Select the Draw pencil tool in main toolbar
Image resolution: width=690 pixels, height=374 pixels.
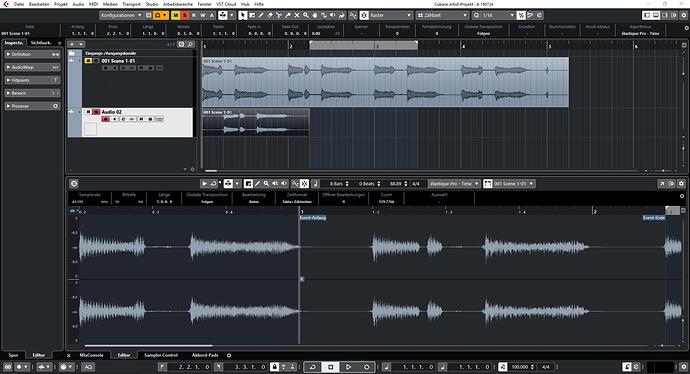tap(261, 15)
